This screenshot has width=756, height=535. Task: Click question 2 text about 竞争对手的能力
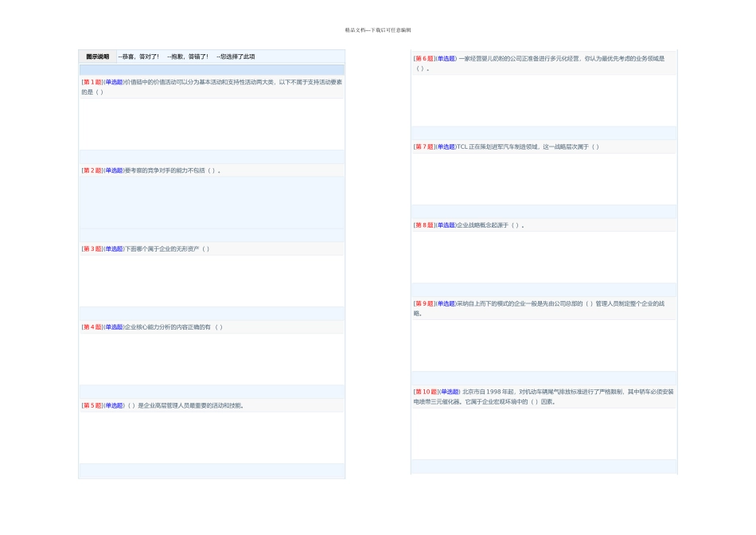click(x=173, y=171)
